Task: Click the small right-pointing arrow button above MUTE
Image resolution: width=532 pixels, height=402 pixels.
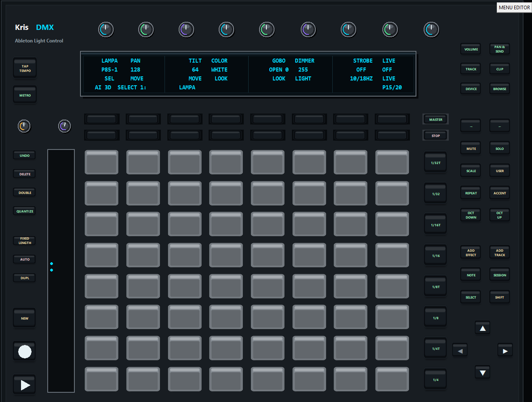Action: click(x=471, y=126)
